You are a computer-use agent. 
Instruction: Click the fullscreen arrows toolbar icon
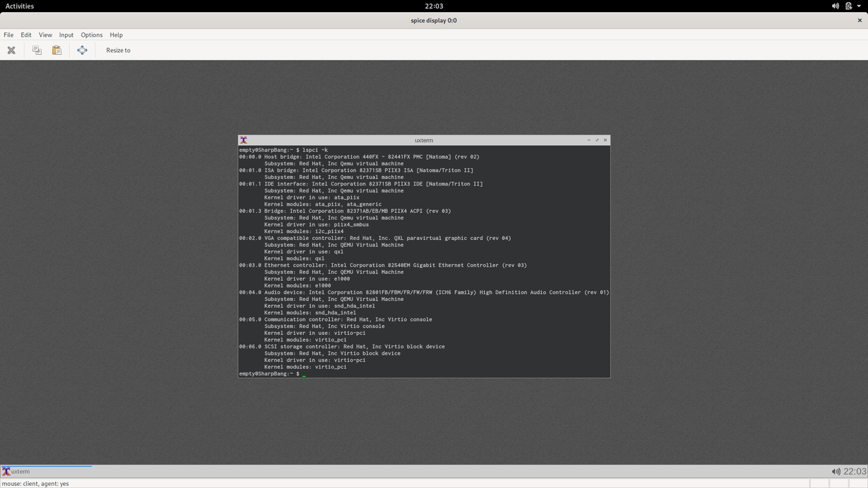point(82,50)
